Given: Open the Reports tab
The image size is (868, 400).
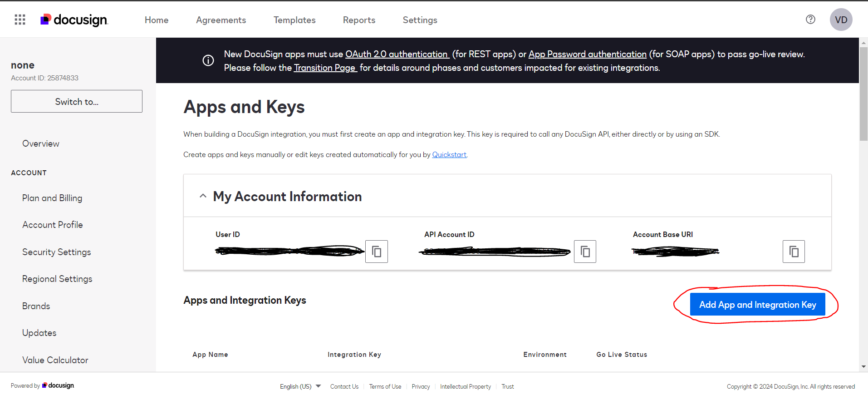Looking at the screenshot, I should click(359, 20).
